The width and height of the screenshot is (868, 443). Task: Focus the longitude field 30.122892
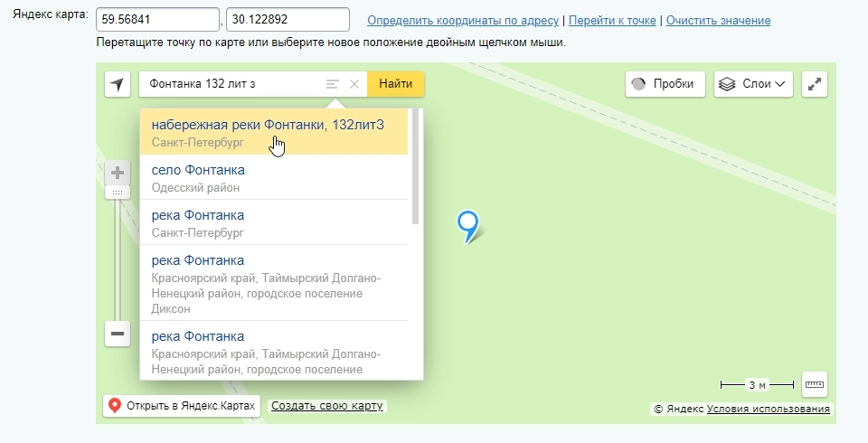click(288, 19)
